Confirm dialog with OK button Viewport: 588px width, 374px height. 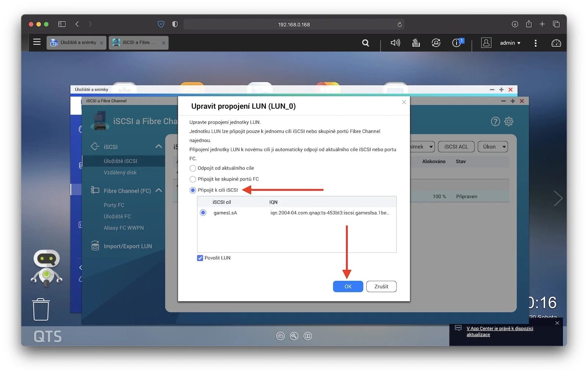pos(348,287)
